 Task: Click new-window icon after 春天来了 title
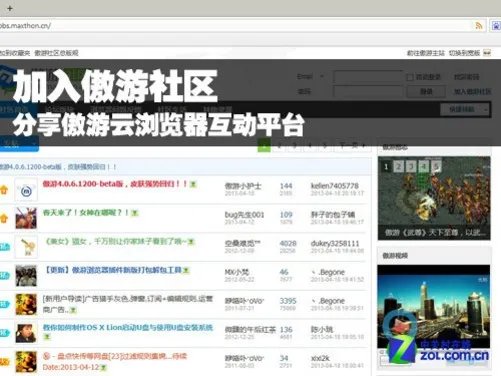point(135,213)
